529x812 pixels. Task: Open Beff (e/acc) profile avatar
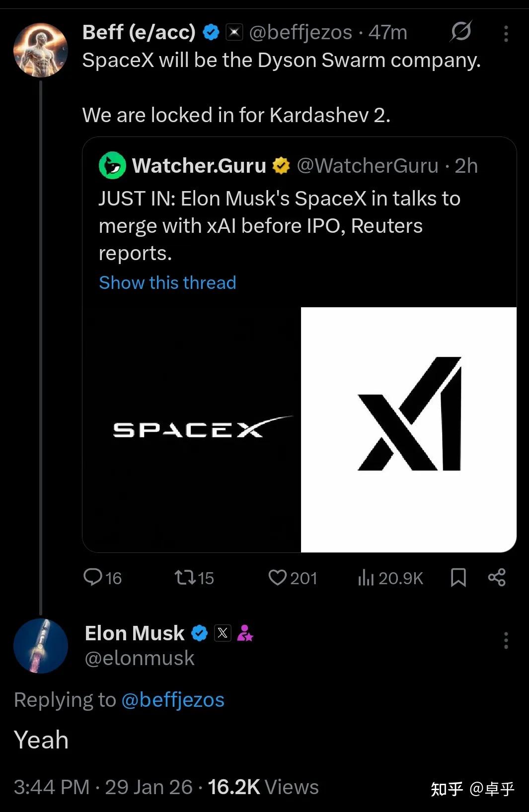tap(41, 50)
